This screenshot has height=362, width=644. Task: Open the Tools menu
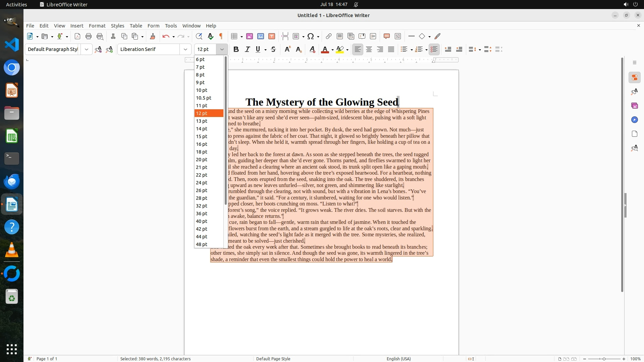(171, 26)
